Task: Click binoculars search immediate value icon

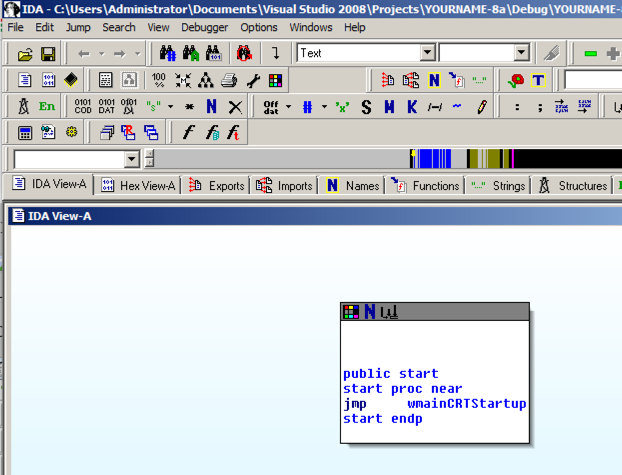Action: [167, 53]
